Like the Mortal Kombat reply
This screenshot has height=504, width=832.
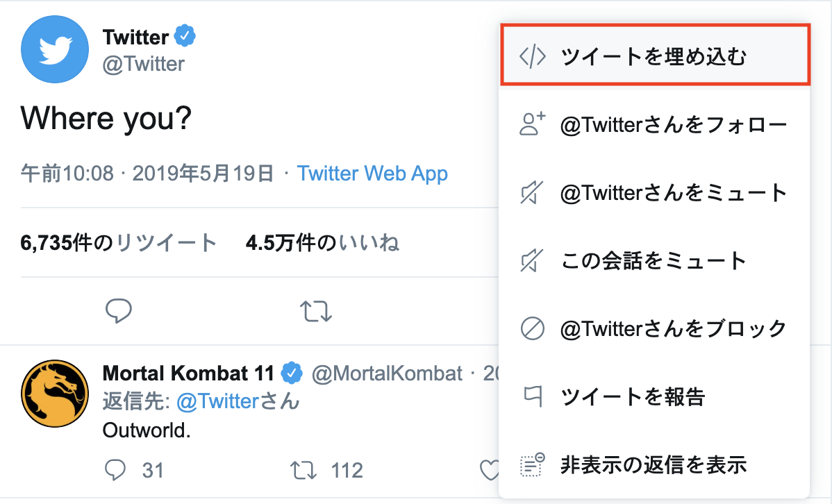(489, 470)
